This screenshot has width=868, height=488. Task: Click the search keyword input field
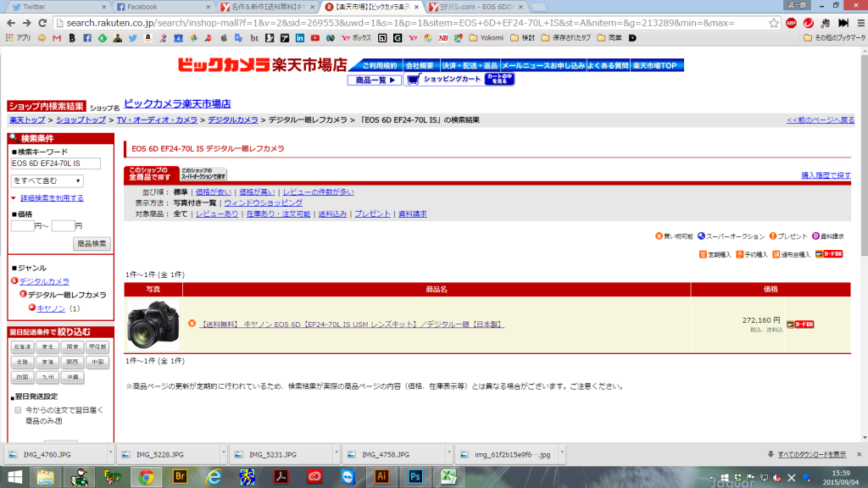(56, 164)
